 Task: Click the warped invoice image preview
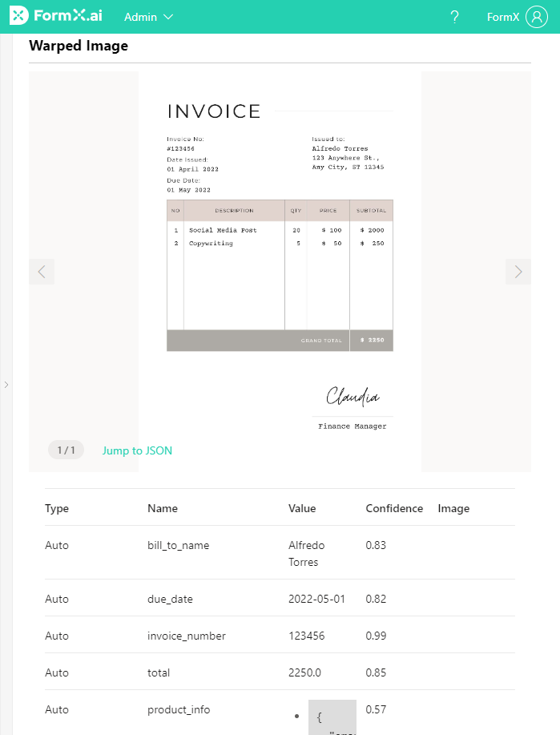tap(280, 265)
